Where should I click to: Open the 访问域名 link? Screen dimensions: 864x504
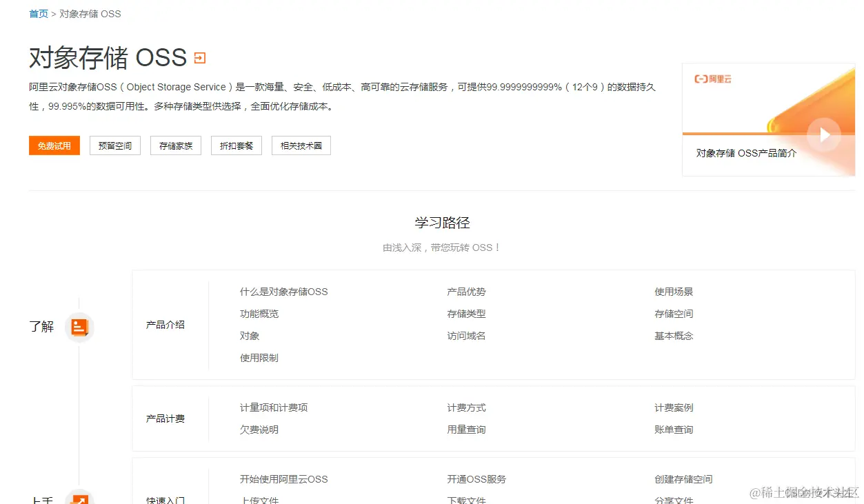(x=466, y=336)
